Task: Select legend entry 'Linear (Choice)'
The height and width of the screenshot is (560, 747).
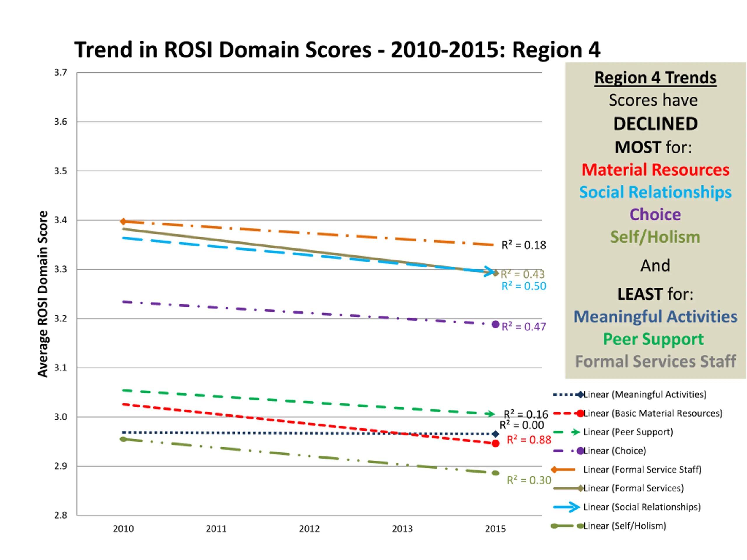Action: pos(615,451)
